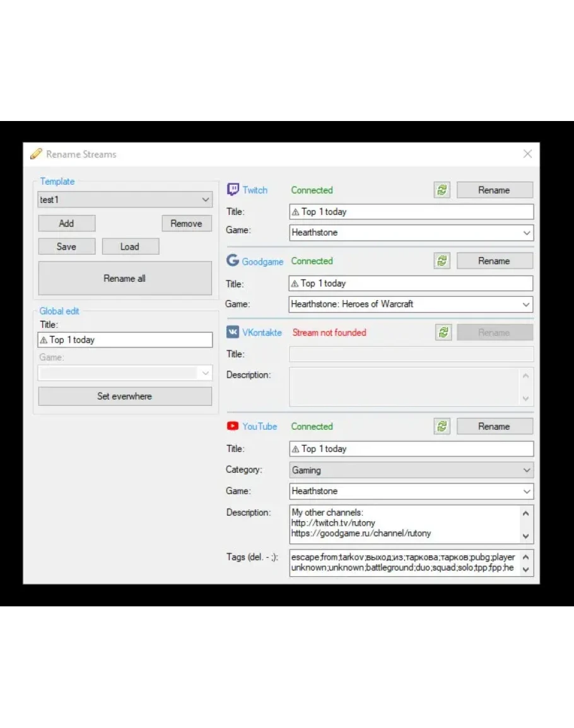Click the Twitch refresh icon
The image size is (574, 728).
click(x=442, y=190)
